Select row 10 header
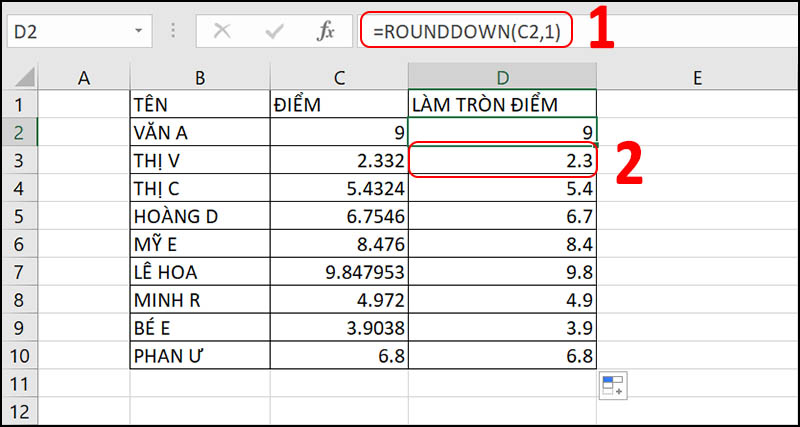 (19, 356)
